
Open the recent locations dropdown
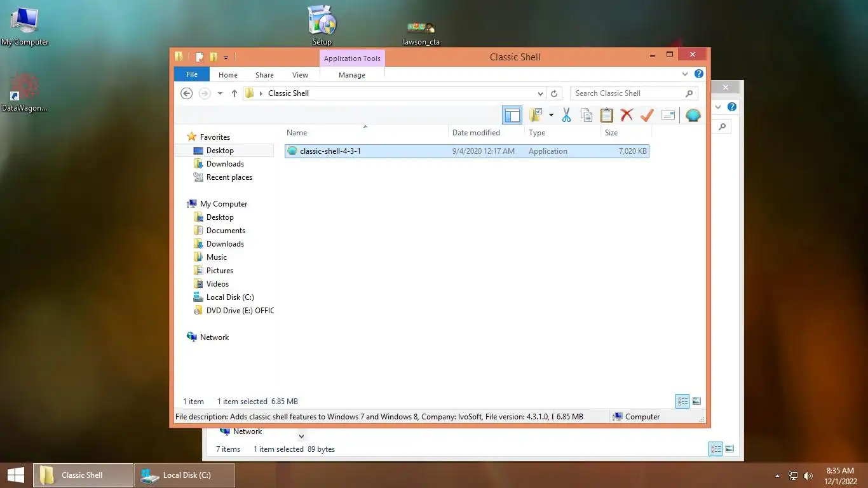pyautogui.click(x=220, y=93)
